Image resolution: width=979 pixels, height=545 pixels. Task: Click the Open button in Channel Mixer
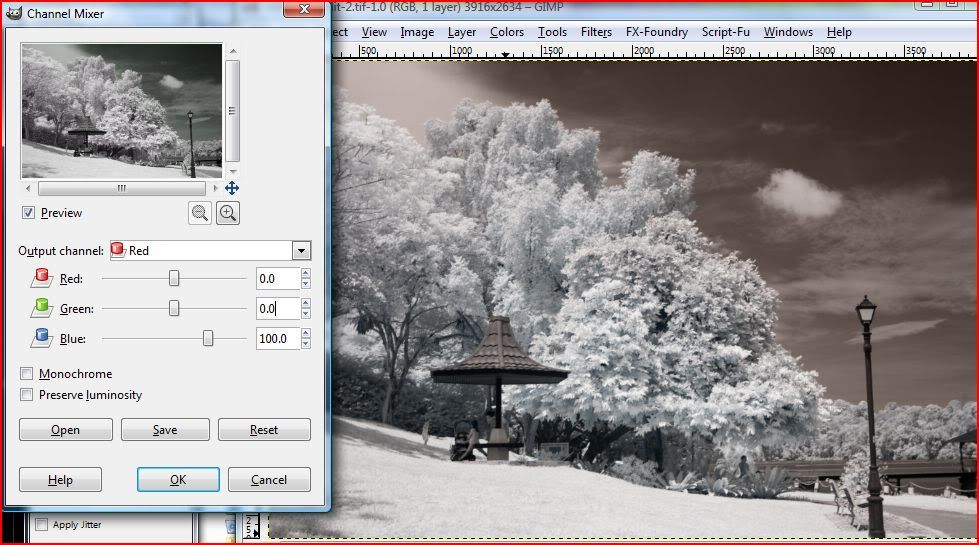66,430
